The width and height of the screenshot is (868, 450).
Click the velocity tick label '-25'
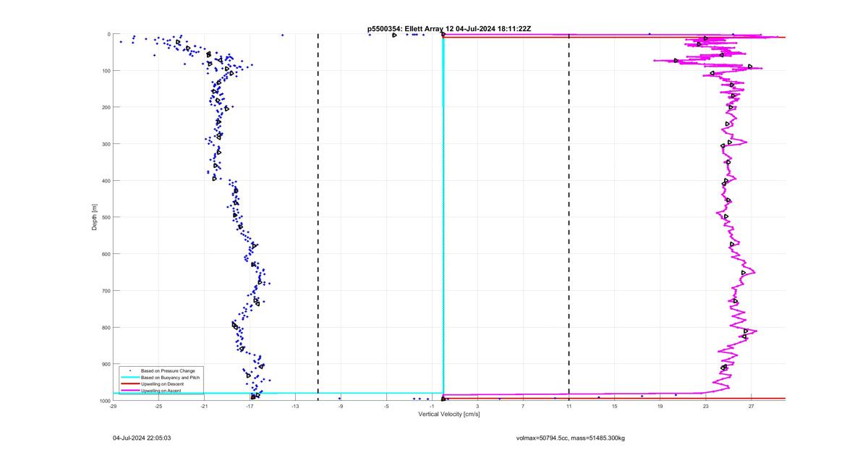(x=158, y=407)
